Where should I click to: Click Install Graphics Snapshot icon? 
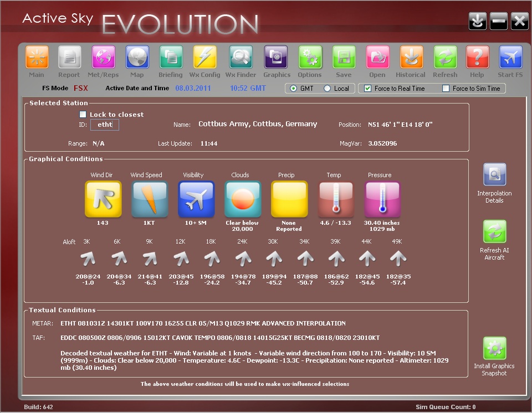click(495, 348)
